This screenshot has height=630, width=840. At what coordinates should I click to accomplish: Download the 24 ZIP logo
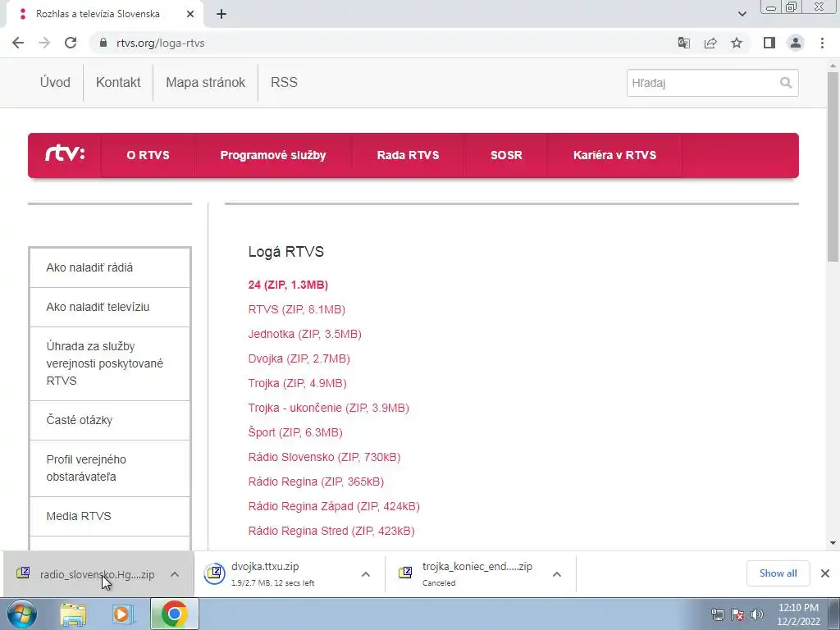[288, 285]
